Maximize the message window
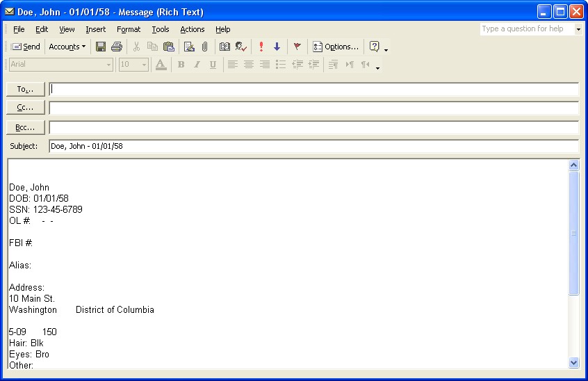 [x=560, y=12]
